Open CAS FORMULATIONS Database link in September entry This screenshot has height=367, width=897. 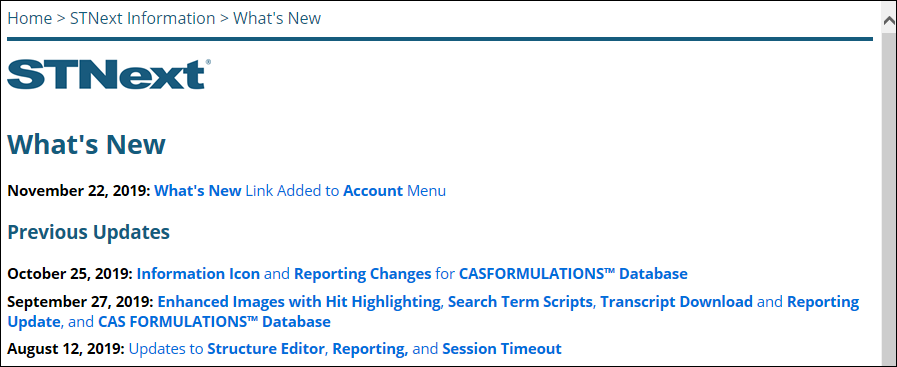(x=215, y=322)
